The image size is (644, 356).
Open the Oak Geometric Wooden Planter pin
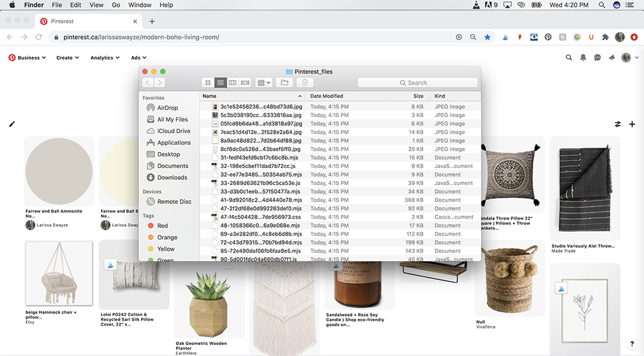pyautogui.click(x=209, y=303)
